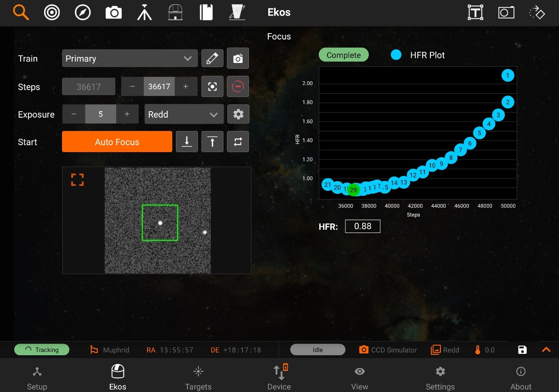This screenshot has width=559, height=392.
Task: Click the focus-out up arrow button
Action: point(212,142)
